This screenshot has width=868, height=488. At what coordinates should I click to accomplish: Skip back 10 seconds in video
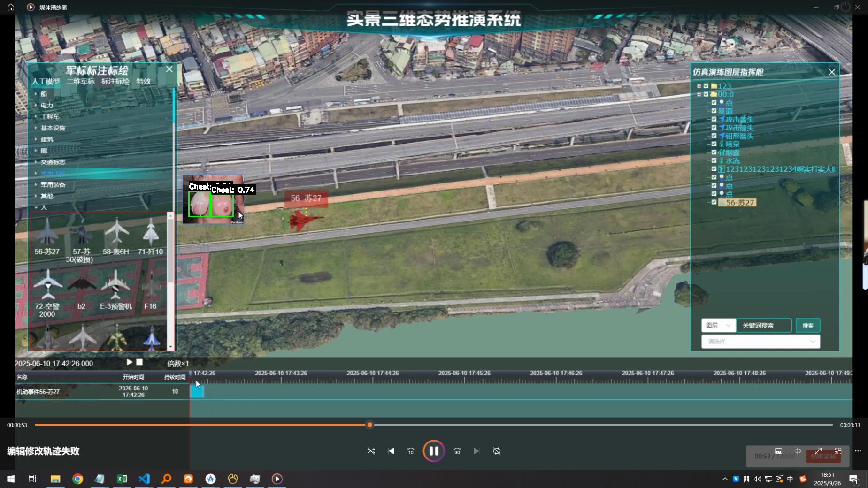click(411, 451)
